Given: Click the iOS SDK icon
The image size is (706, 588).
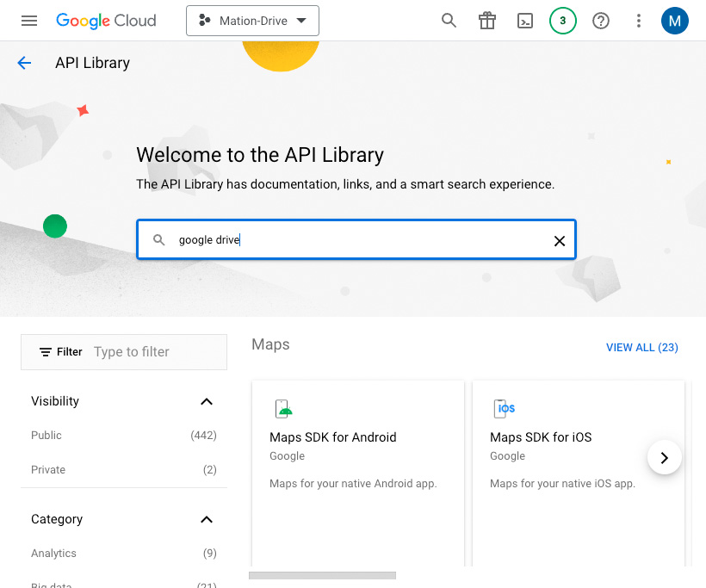Looking at the screenshot, I should tap(504, 409).
